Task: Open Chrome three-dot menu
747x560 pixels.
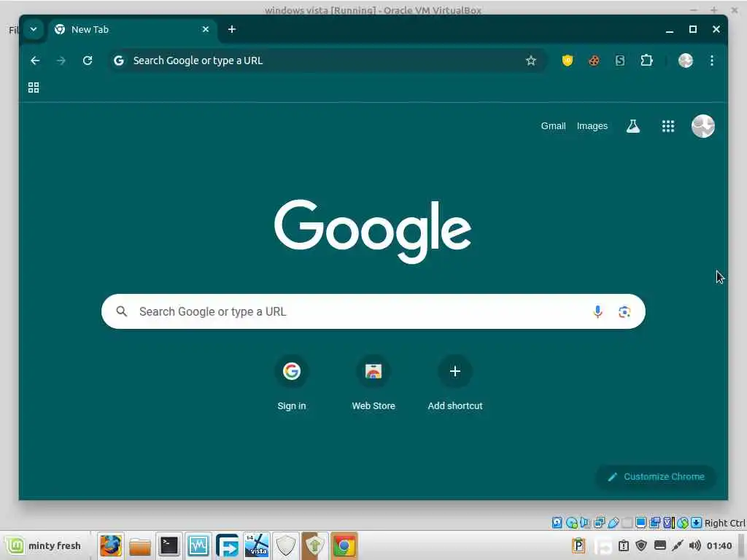Action: [x=712, y=61]
